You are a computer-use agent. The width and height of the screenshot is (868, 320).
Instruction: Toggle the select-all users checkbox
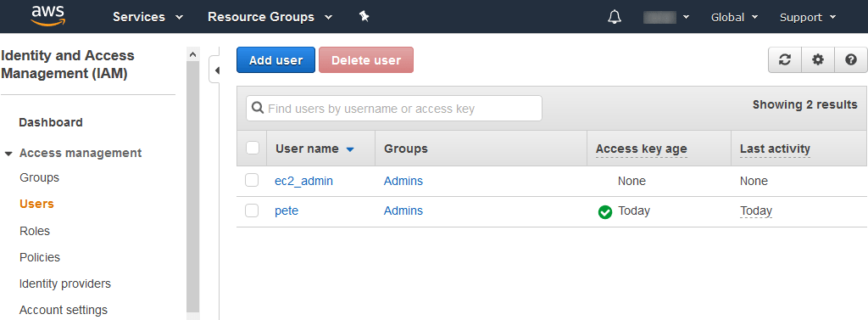click(x=253, y=148)
